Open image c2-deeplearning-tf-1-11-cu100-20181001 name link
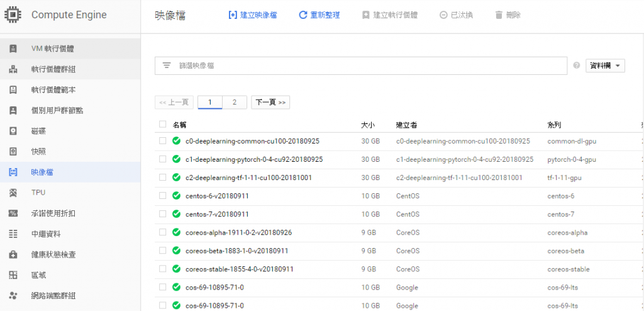 click(248, 178)
